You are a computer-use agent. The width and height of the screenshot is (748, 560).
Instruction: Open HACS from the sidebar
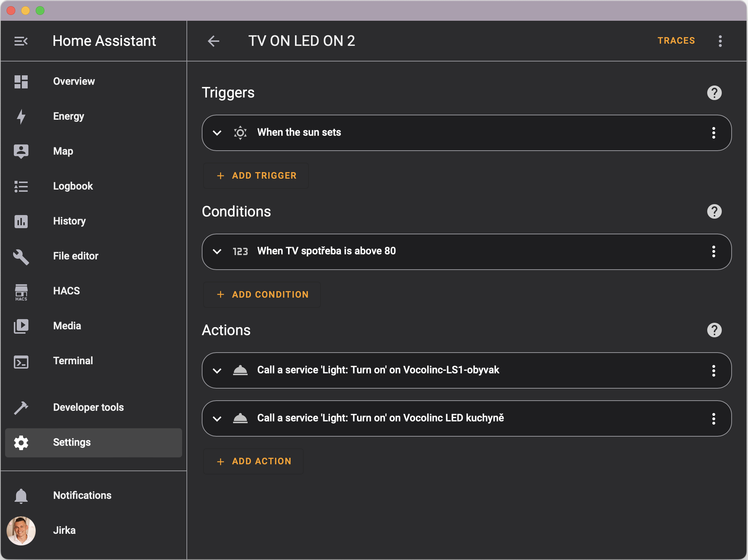pos(66,291)
